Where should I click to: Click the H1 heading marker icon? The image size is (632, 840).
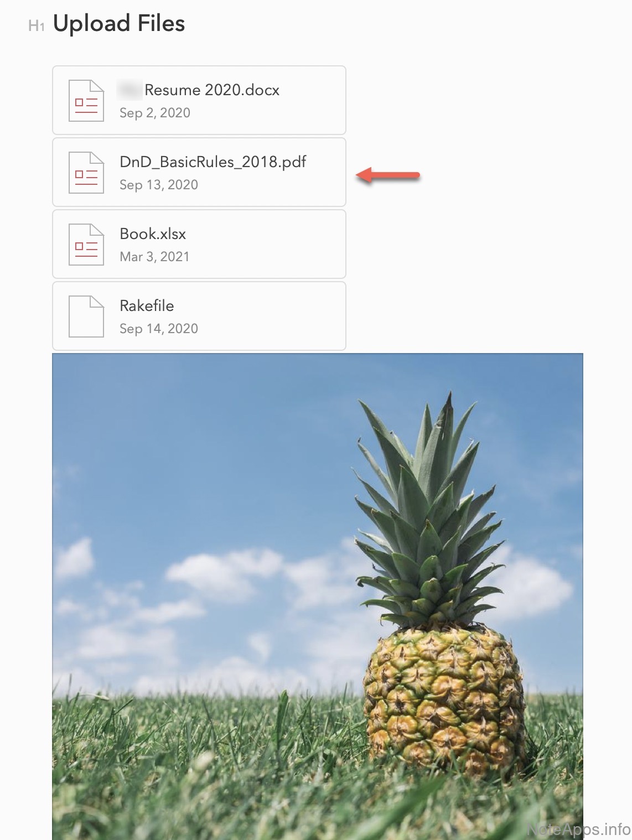pyautogui.click(x=37, y=26)
